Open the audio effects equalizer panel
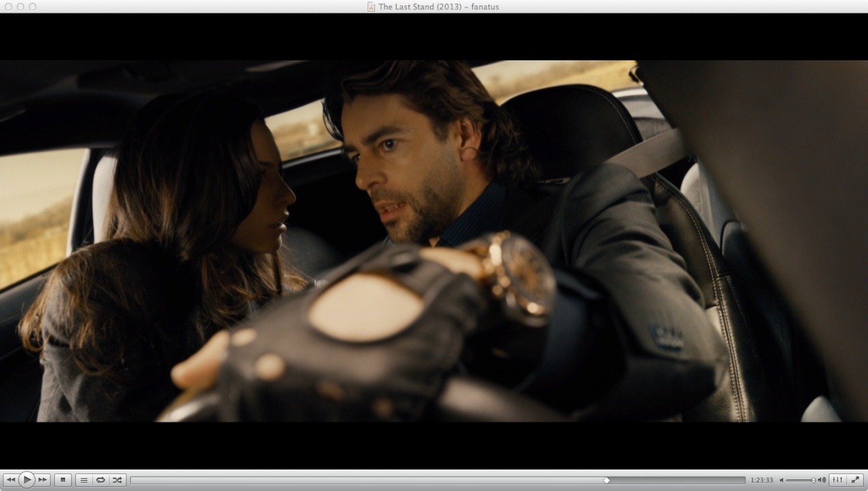 pyautogui.click(x=837, y=480)
